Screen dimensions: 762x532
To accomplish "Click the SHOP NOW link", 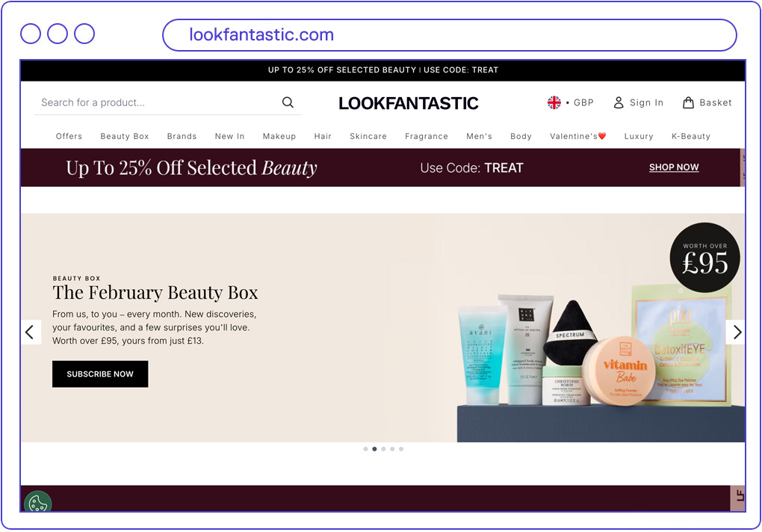I will (x=674, y=167).
